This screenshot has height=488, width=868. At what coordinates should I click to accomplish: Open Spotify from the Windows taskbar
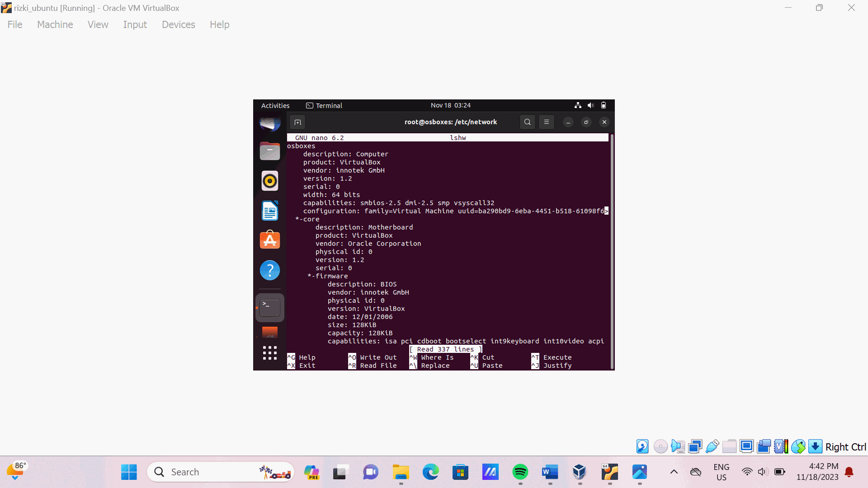520,472
